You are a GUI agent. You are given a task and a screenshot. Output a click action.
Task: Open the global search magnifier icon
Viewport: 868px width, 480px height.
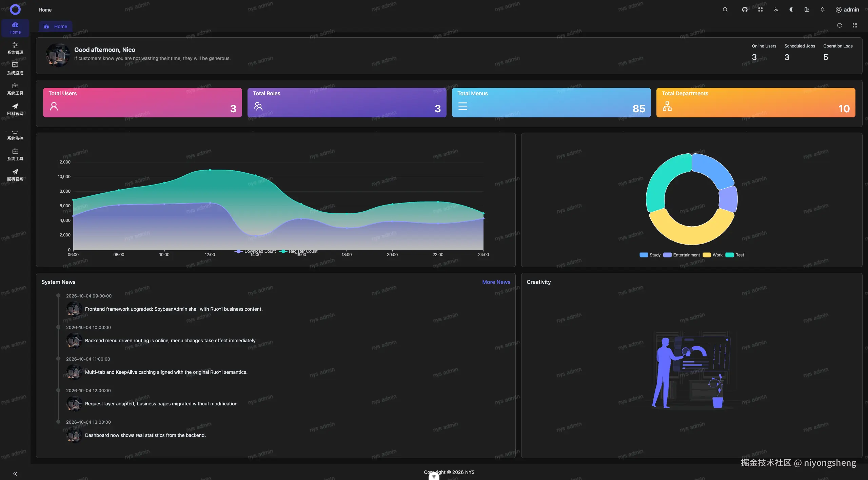(725, 9)
